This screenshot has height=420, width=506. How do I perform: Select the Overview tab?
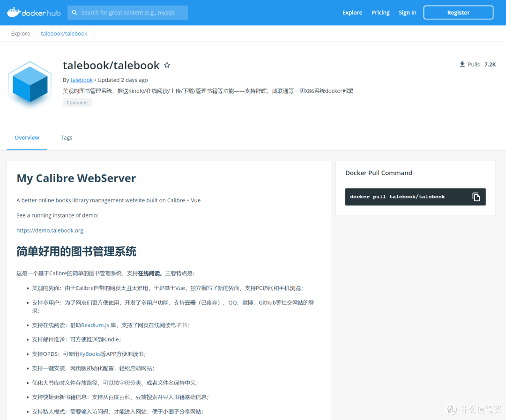[x=27, y=137]
